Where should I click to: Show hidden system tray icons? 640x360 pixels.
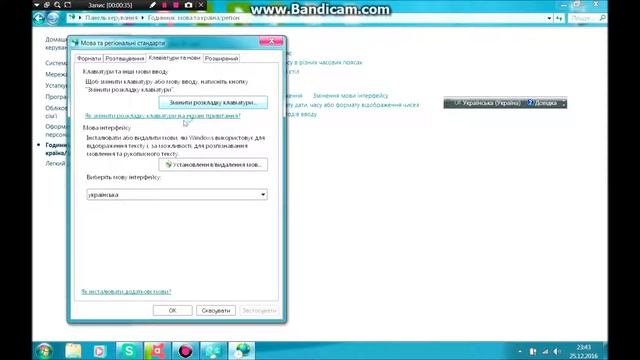(520, 351)
